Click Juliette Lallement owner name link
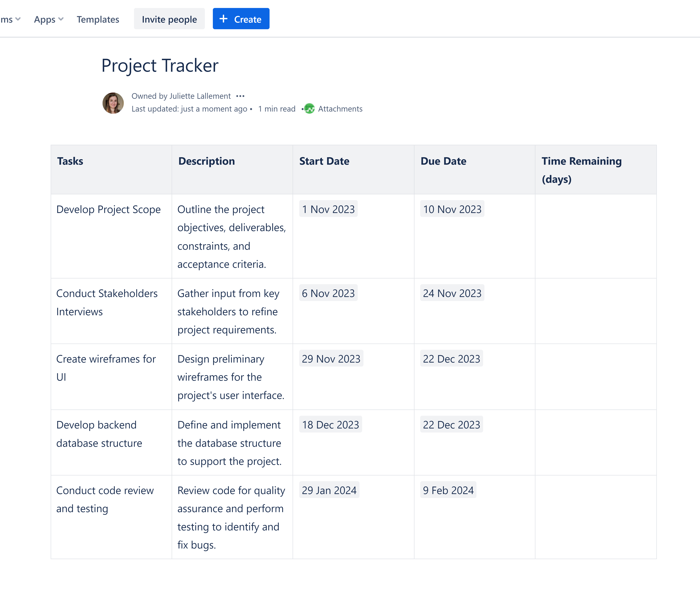The image size is (700, 589). 200,96
